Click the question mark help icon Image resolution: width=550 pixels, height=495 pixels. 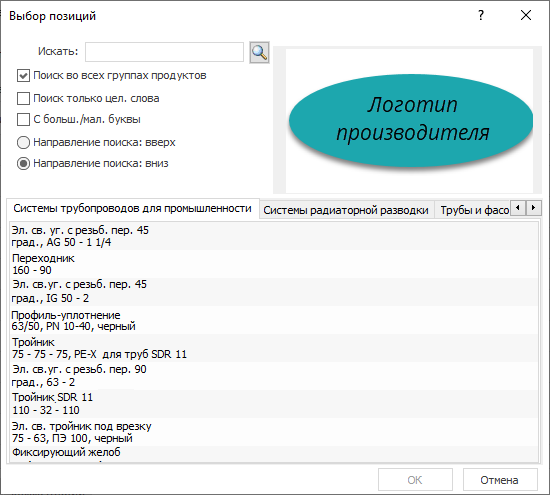tap(481, 15)
